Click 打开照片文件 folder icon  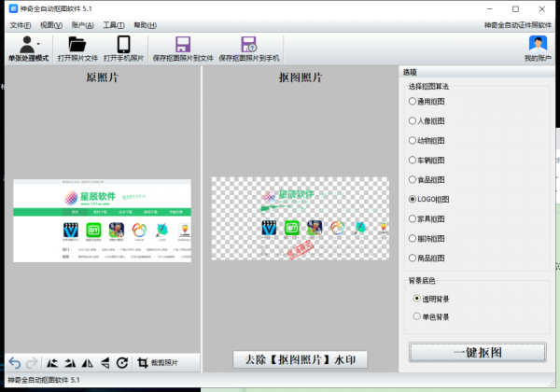point(77,44)
